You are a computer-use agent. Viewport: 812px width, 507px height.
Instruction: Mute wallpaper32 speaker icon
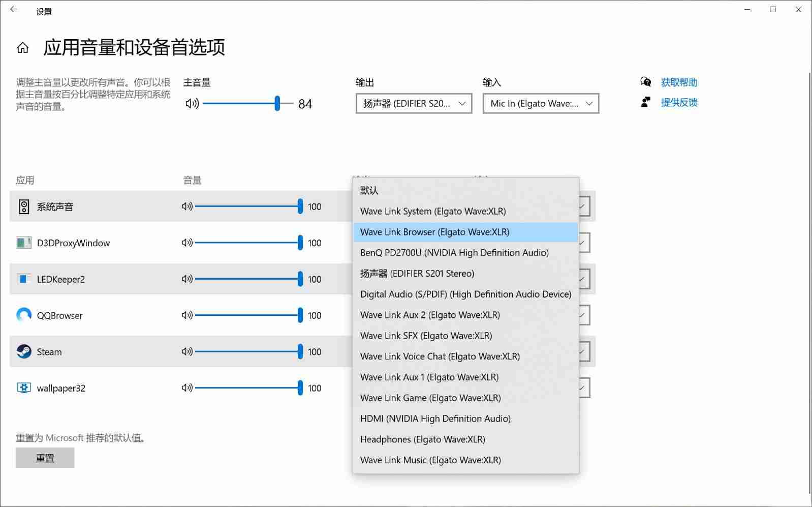tap(187, 388)
